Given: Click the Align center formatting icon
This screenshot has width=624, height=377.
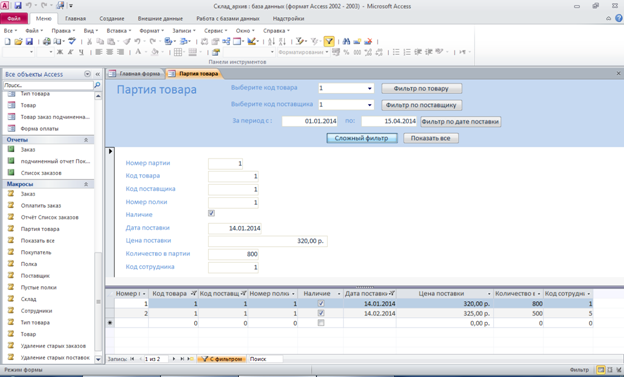Looking at the screenshot, I should pos(109,52).
